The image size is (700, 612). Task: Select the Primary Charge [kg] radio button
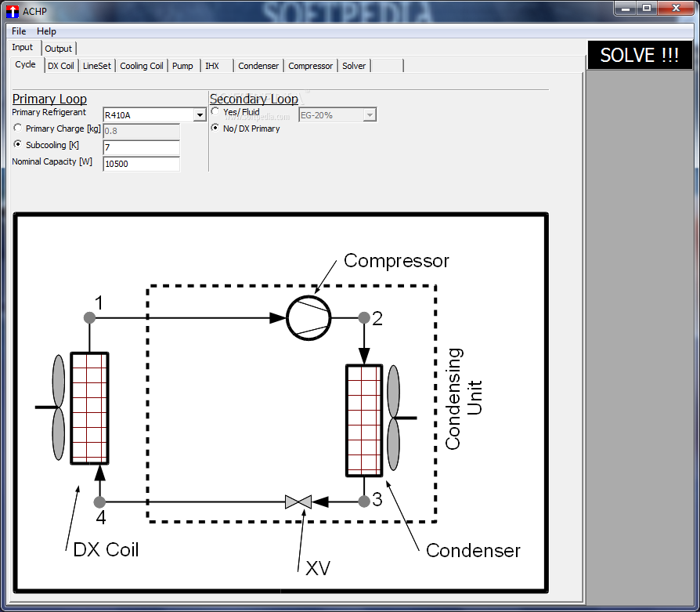click(x=18, y=129)
